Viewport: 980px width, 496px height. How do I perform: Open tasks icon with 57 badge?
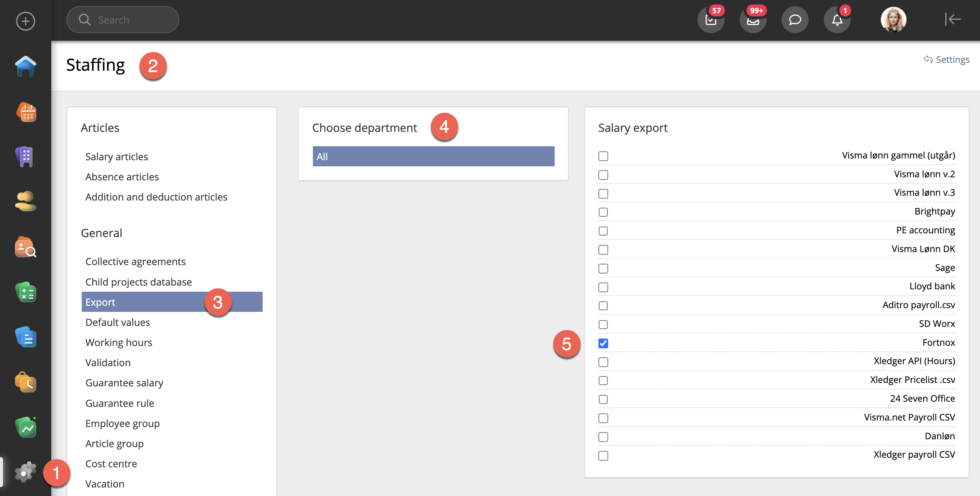(711, 19)
